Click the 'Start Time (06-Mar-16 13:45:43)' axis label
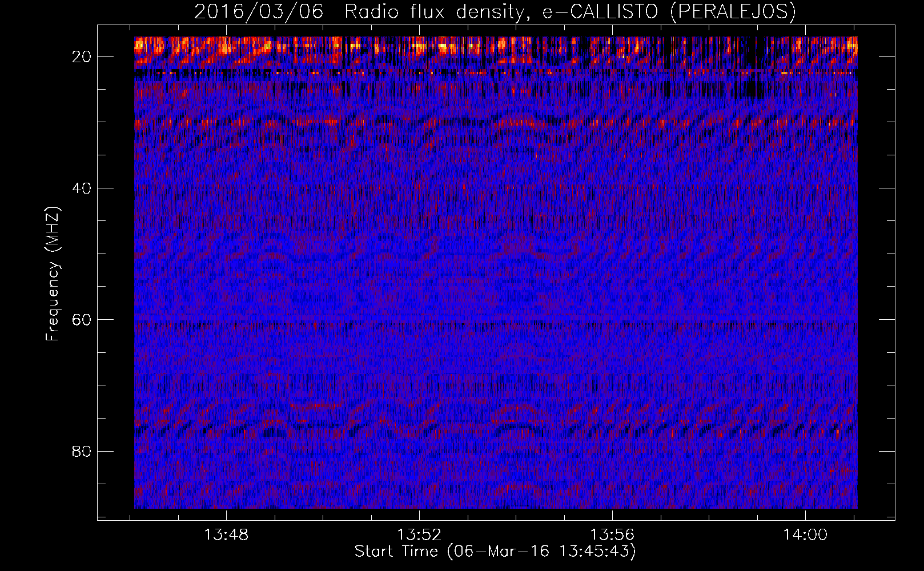This screenshot has height=571, width=924. click(x=495, y=552)
